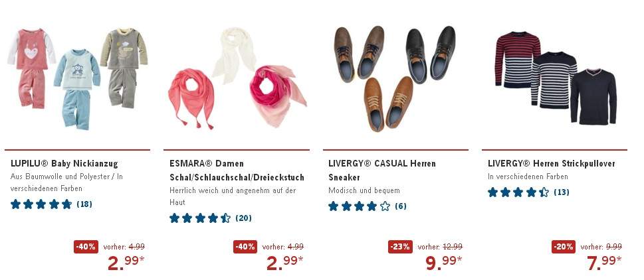Click the pink and white scarves image
644x280 pixels.
point(237,78)
